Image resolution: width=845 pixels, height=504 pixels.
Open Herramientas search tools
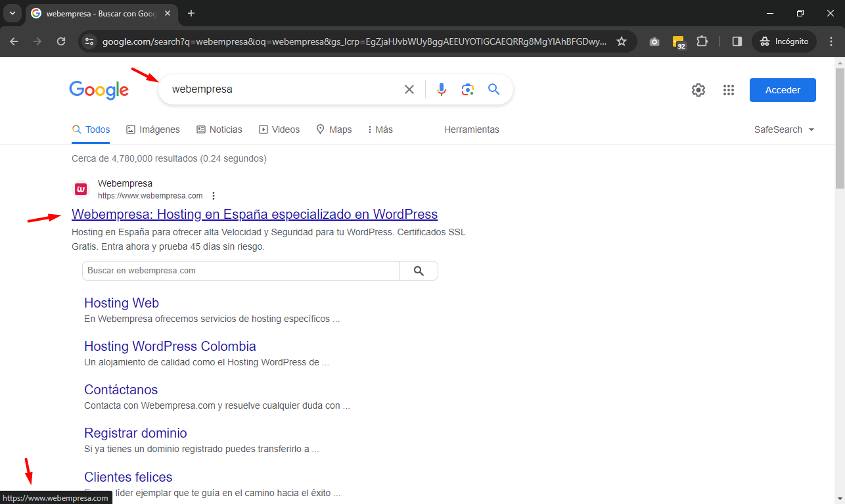(472, 129)
